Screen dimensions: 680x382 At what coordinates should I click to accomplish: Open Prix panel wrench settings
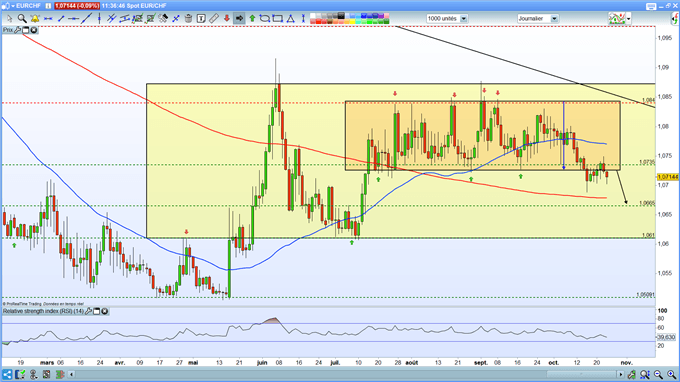17,30
